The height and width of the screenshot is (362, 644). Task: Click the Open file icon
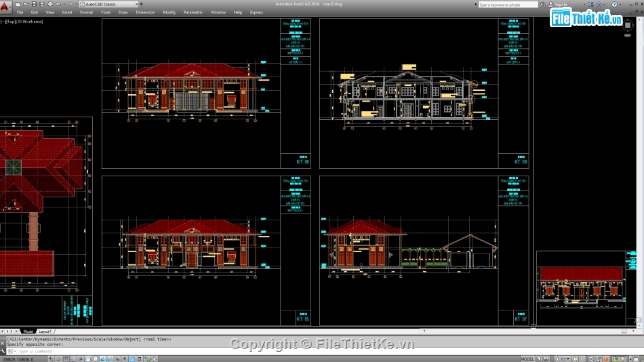tap(26, 4)
